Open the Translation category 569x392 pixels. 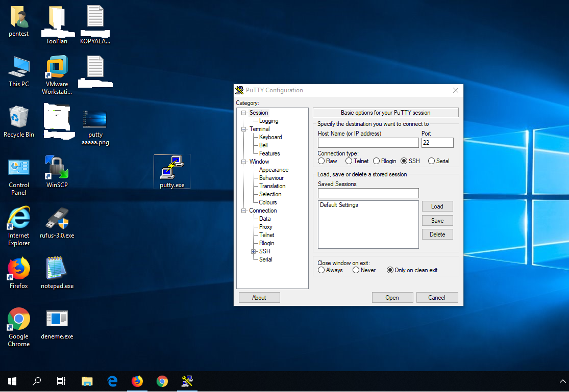point(272,186)
